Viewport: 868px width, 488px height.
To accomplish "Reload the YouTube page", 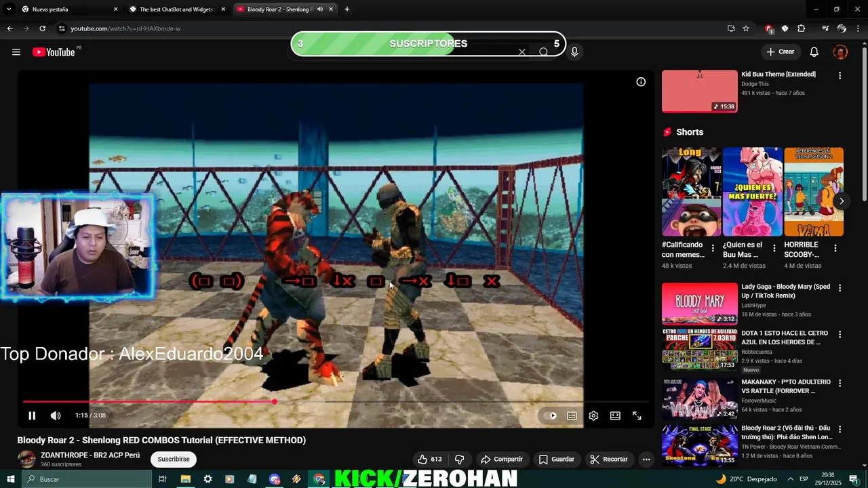I will pos(42,28).
